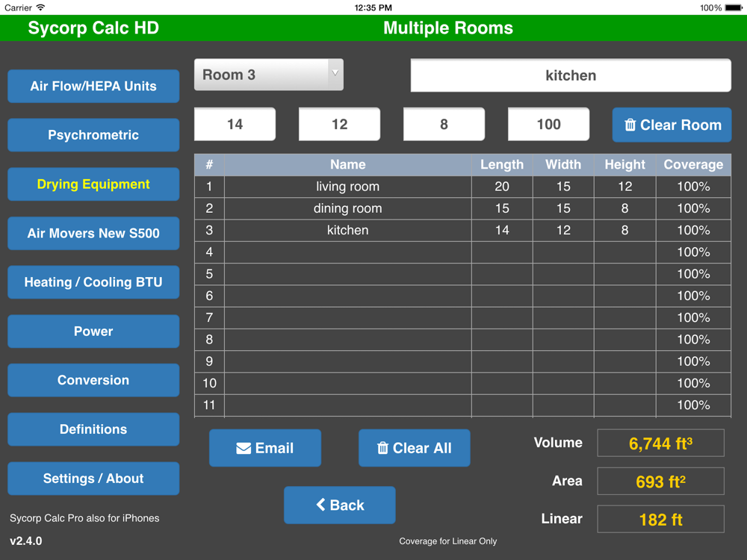
Task: Click the Multiple Rooms heading
Action: point(448,28)
